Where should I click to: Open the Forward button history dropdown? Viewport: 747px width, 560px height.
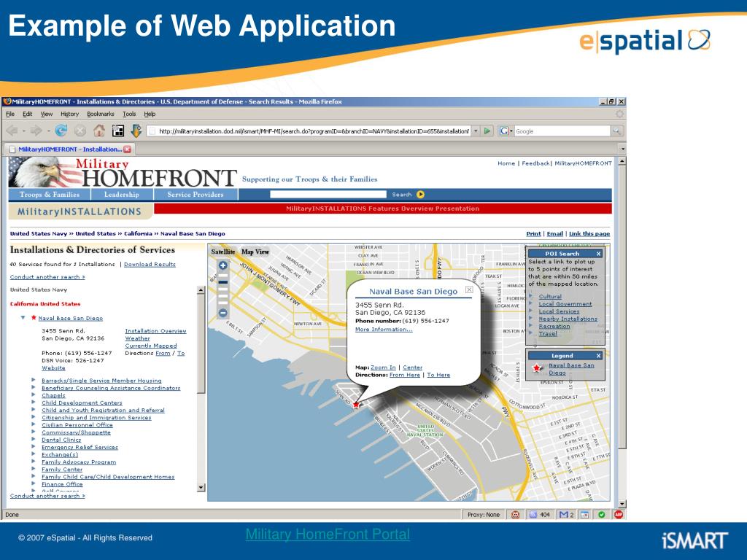pos(48,131)
